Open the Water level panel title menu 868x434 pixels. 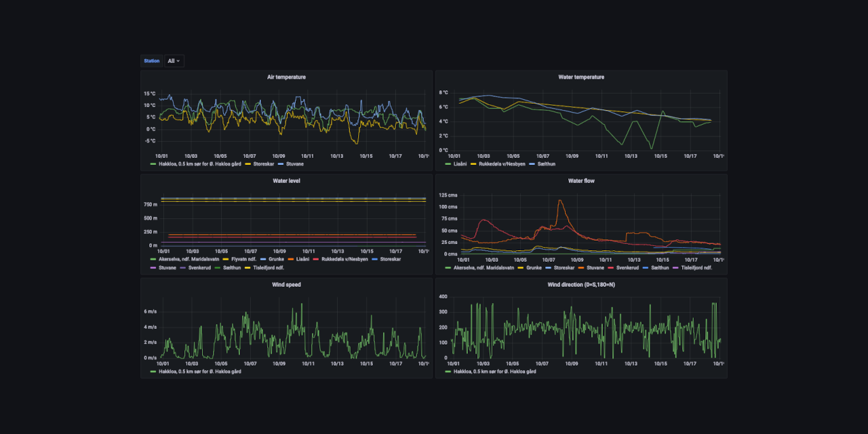point(286,181)
